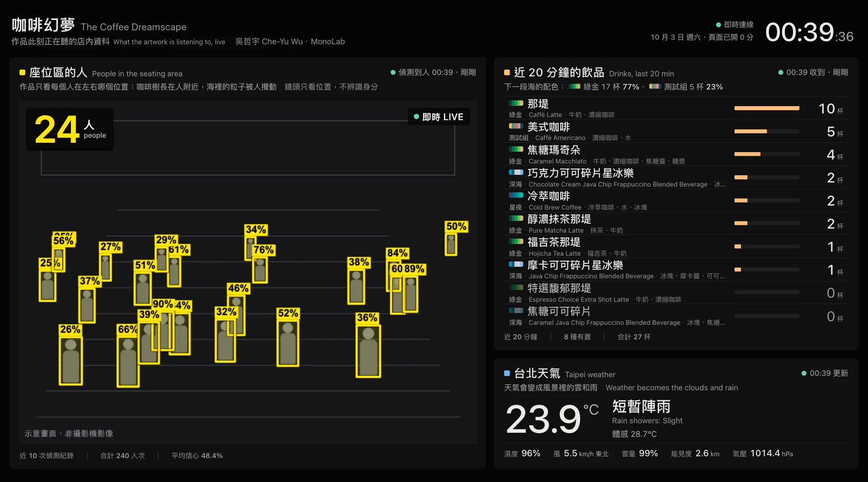Click the 合計 27 杯 total
The width and height of the screenshot is (868, 482).
[634, 337]
